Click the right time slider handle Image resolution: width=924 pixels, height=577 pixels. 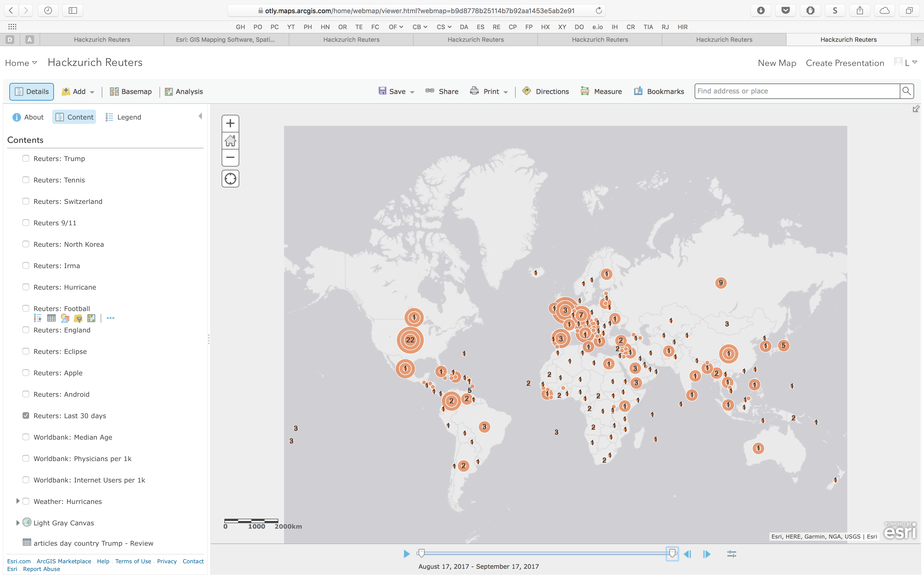(x=672, y=553)
